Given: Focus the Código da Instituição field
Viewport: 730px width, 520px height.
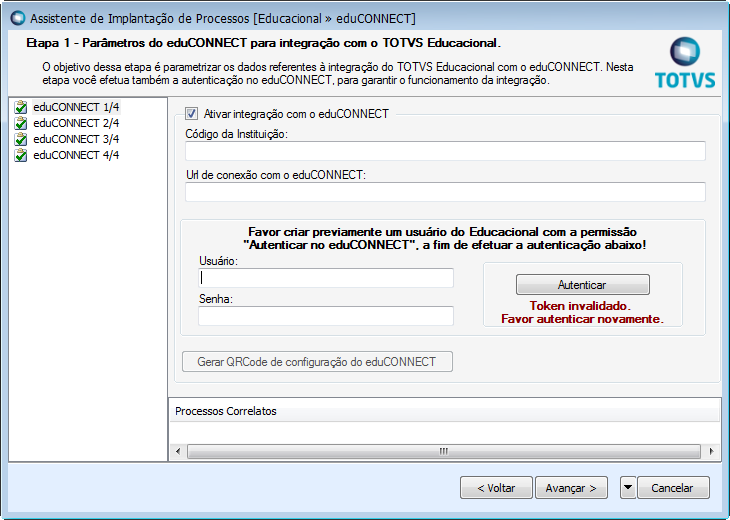Looking at the screenshot, I should coord(445,151).
